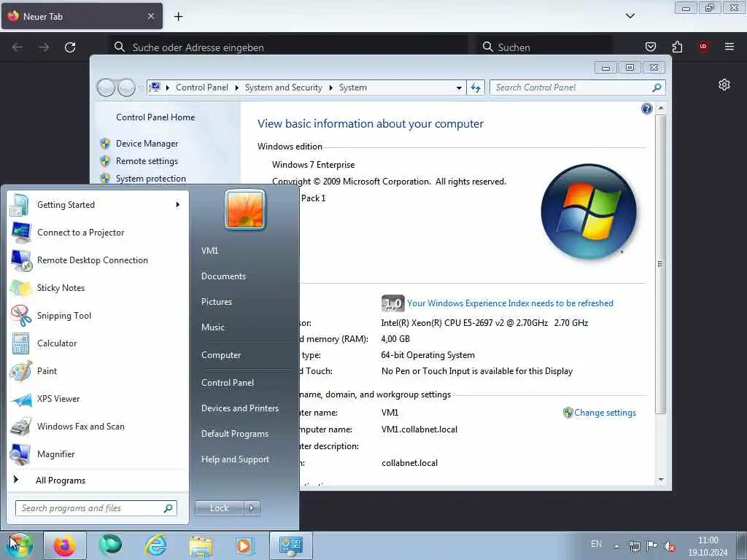Open Remote settings link
The height and width of the screenshot is (560, 747).
coord(147,161)
